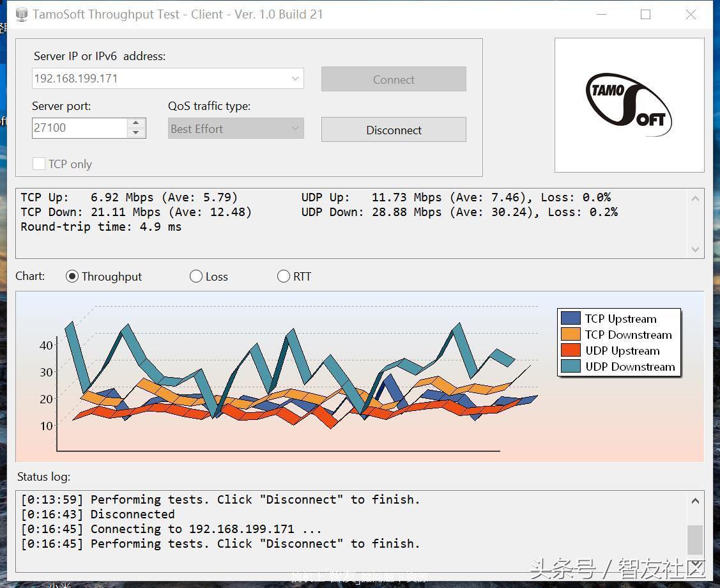This screenshot has height=588, width=720.
Task: Increase server port with up arrow
Action: [135, 123]
